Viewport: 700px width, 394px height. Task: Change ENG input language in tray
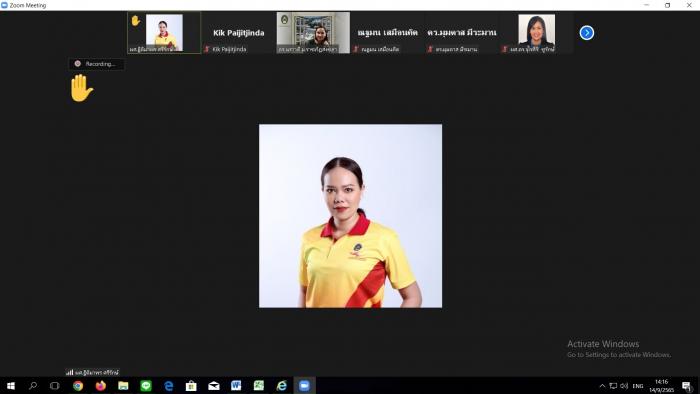pos(638,386)
